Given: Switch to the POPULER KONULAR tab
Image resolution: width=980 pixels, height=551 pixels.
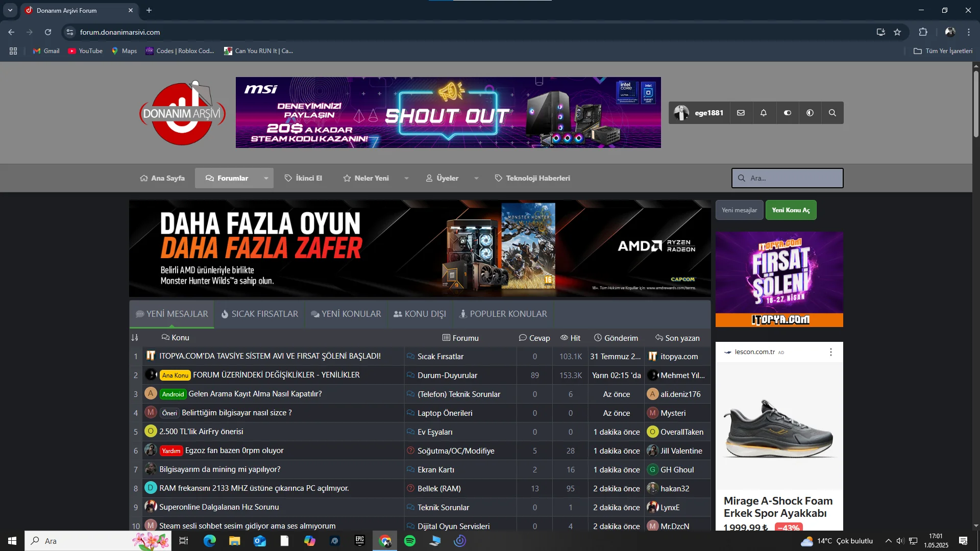Looking at the screenshot, I should point(503,314).
